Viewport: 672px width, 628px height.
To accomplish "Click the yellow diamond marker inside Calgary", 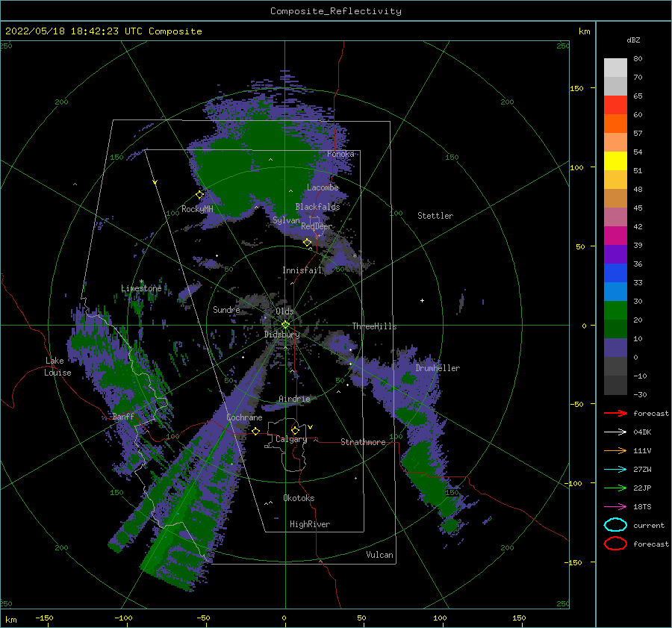I will tap(295, 430).
